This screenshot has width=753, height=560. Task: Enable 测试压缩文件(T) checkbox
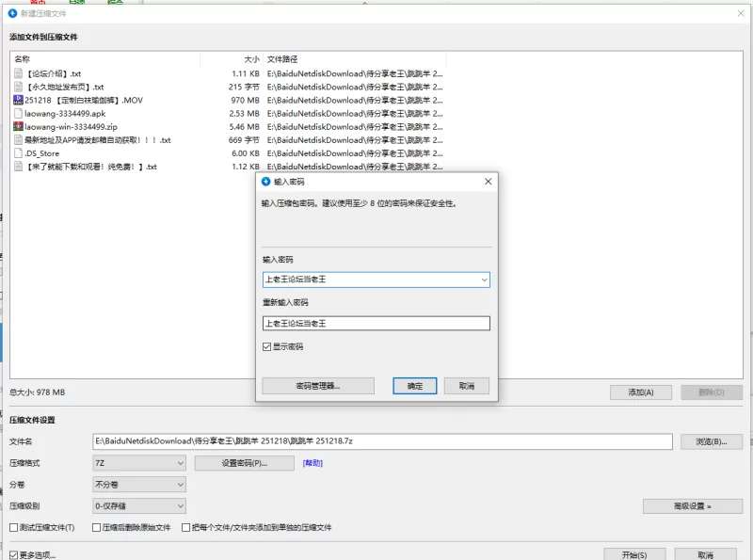[13, 527]
